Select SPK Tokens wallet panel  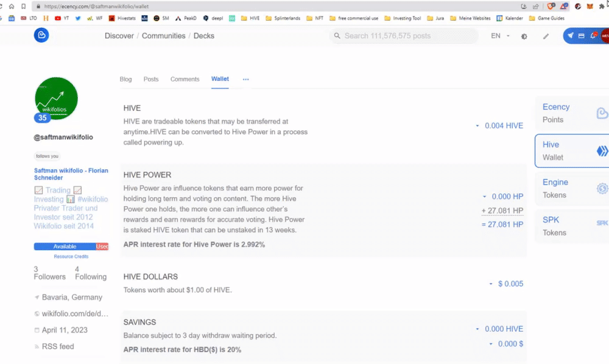(x=572, y=226)
